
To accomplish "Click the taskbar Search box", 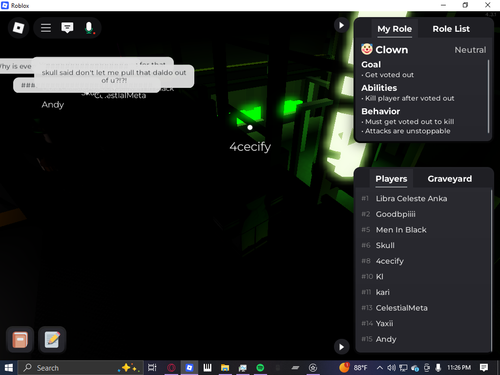I will (80, 368).
